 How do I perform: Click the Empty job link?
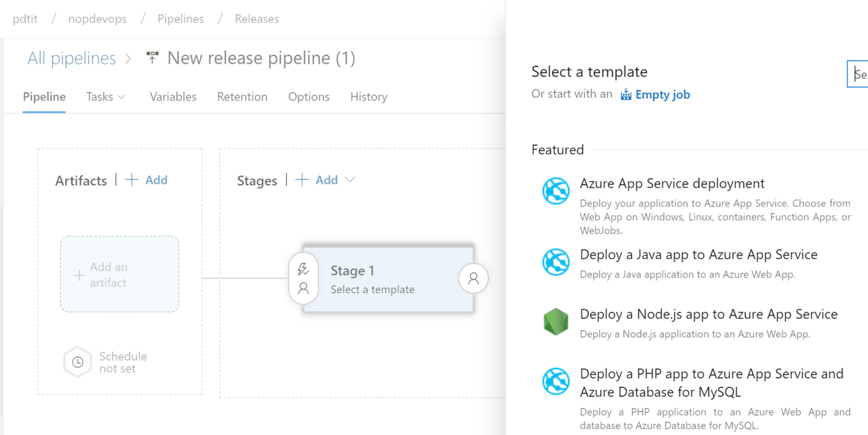pyautogui.click(x=662, y=94)
